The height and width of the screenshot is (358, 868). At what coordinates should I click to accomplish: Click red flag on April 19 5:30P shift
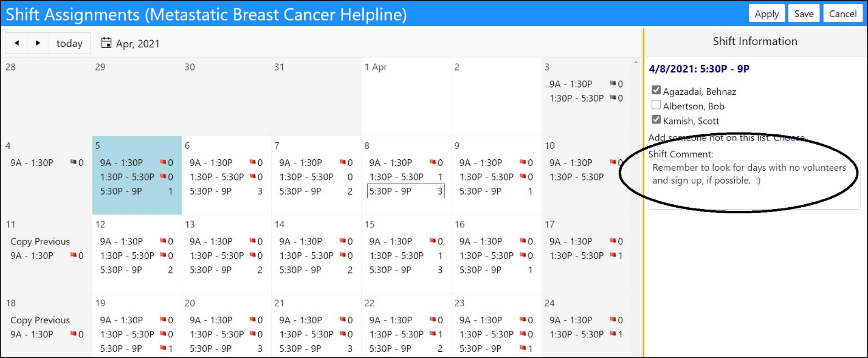pyautogui.click(x=163, y=349)
